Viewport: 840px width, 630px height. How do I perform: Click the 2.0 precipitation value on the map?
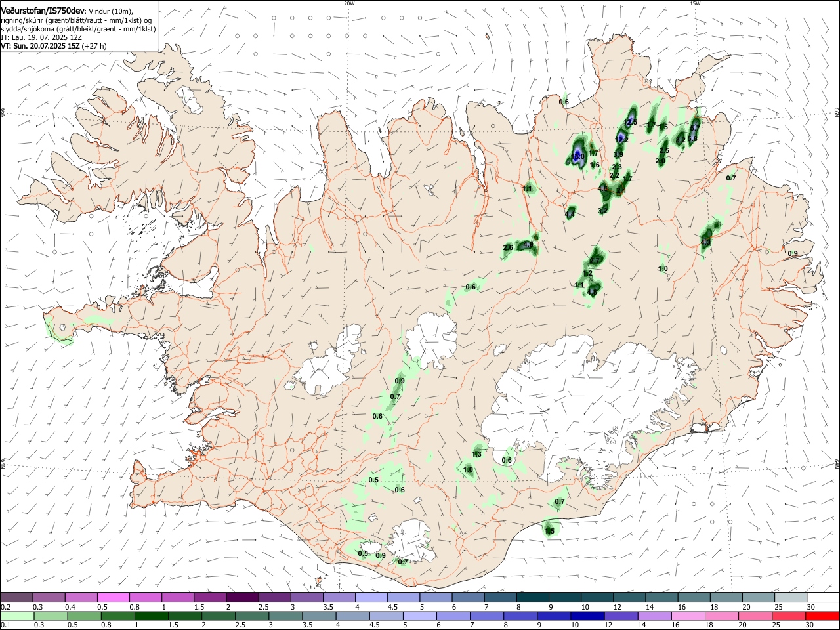(x=660, y=161)
